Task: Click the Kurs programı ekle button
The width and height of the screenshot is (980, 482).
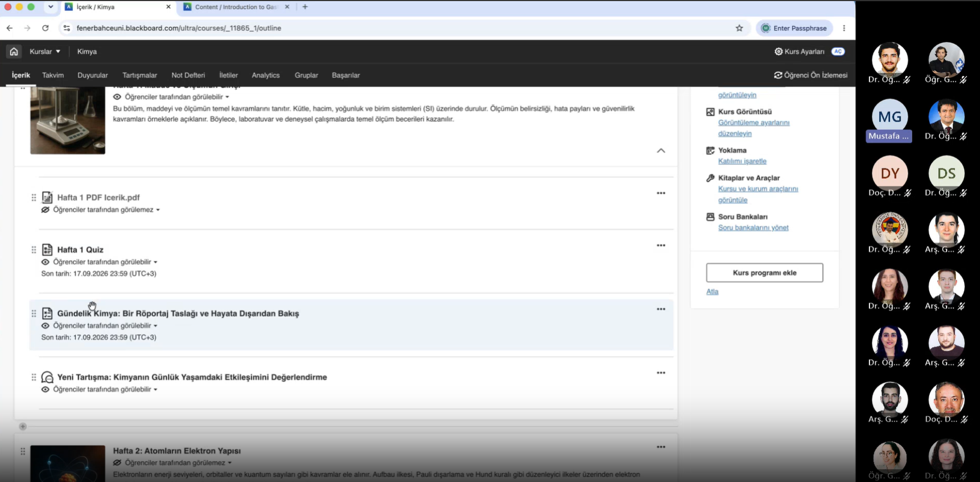Action: coord(764,273)
